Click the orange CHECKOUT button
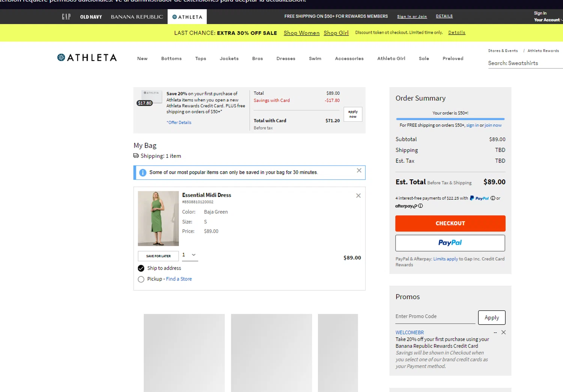 coord(450,223)
